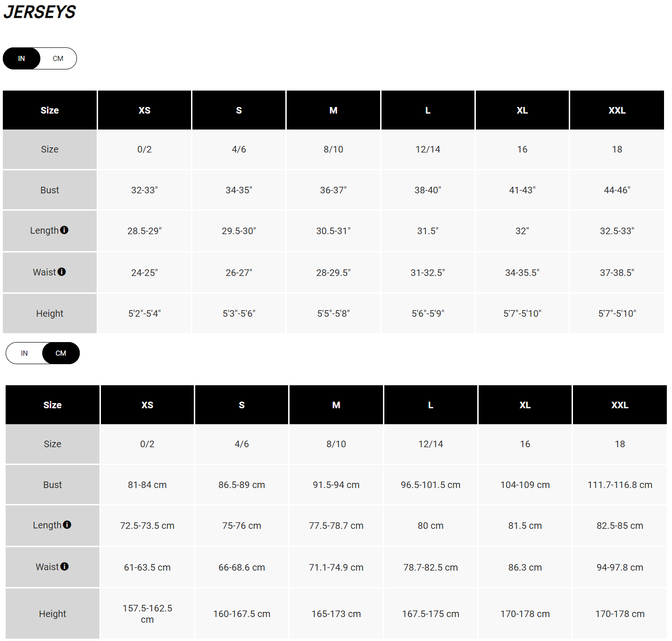This screenshot has height=641, width=672.
Task: Click the Bust row label in the inches table
Action: tap(50, 190)
